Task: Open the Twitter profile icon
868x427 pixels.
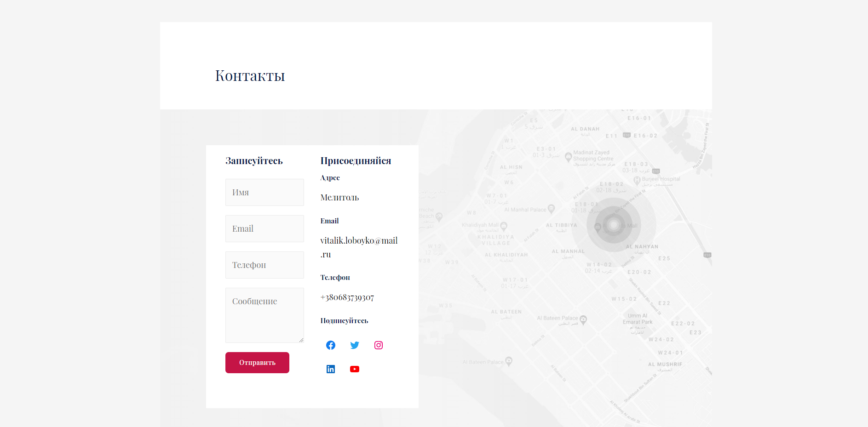Action: [x=354, y=345]
